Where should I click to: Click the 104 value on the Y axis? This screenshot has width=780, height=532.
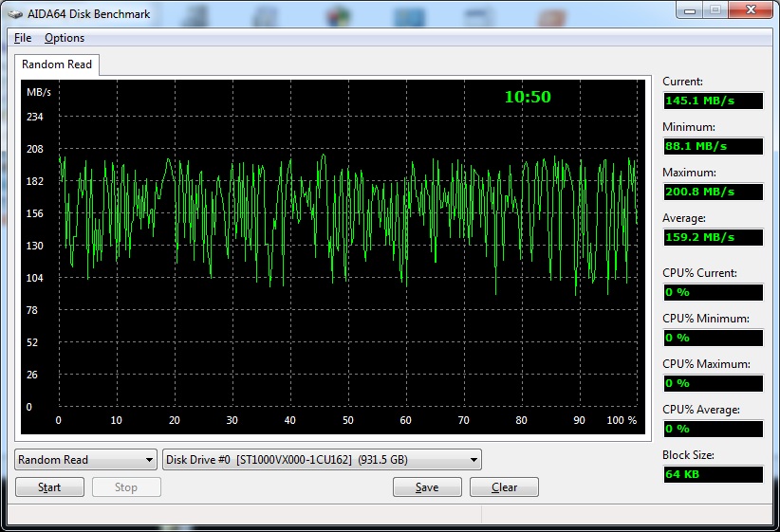point(34,278)
